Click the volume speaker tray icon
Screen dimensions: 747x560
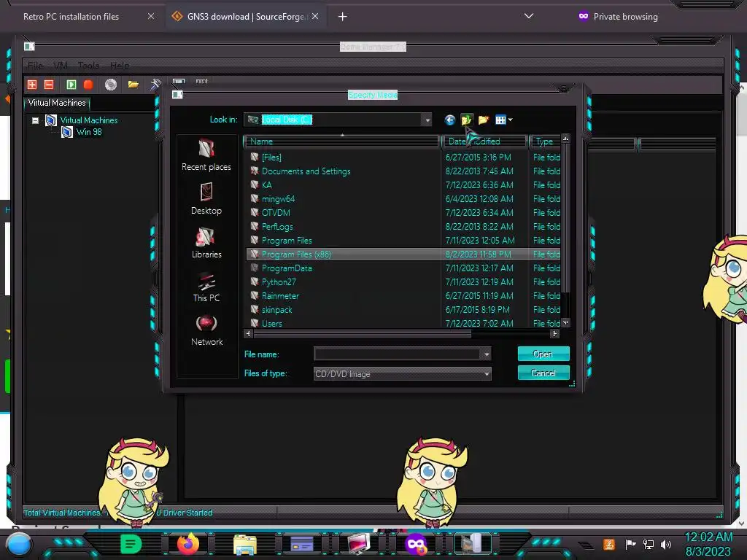coord(666,544)
